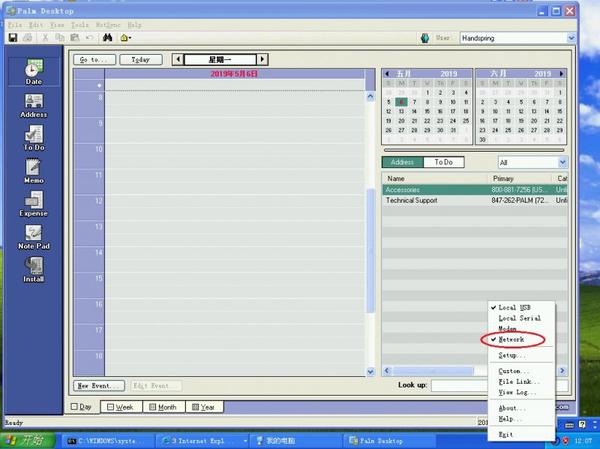The width and height of the screenshot is (600, 449).
Task: Expand the All category dropdown
Action: point(532,162)
